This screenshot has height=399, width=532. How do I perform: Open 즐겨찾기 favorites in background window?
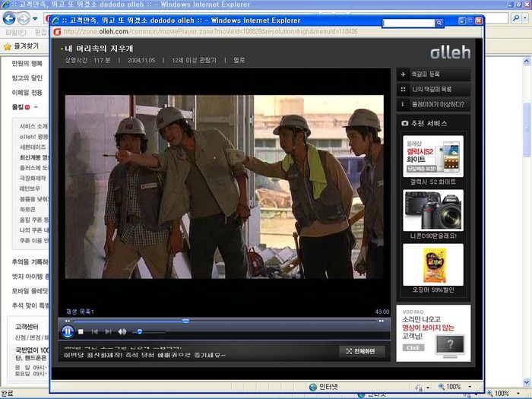pos(26,46)
